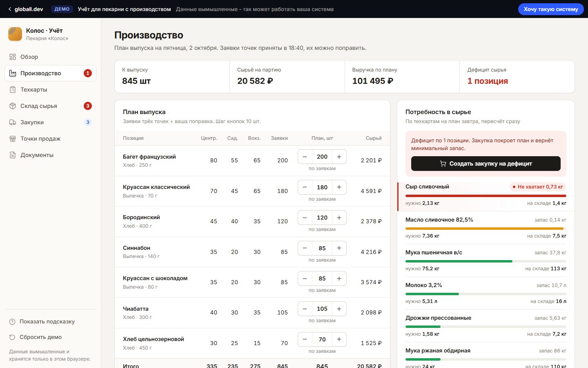Click the Техкарты clipboard icon
Viewport: 588px width, 368px height.
click(x=13, y=90)
